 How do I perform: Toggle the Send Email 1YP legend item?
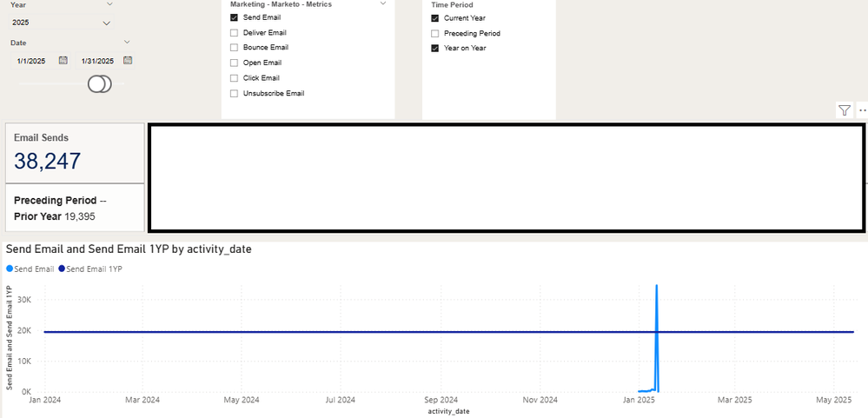pos(90,269)
